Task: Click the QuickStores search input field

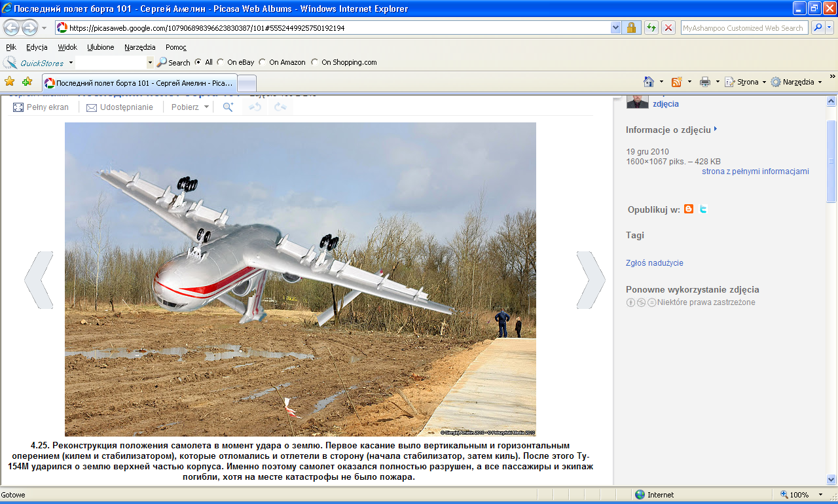Action: (111, 63)
